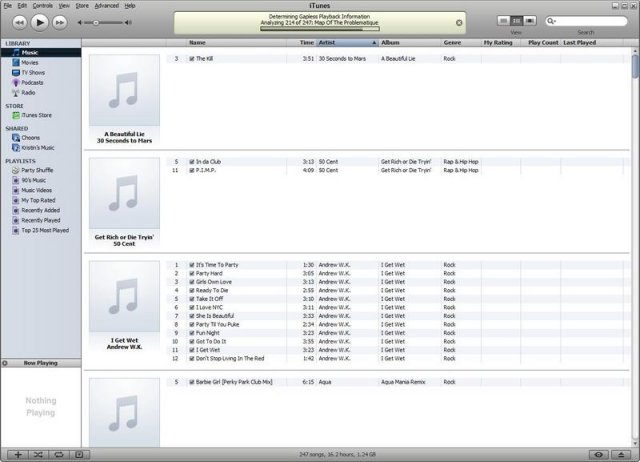Screen dimensions: 640x462
Task: Toggle repeat button in bottom bar
Action: click(59, 455)
